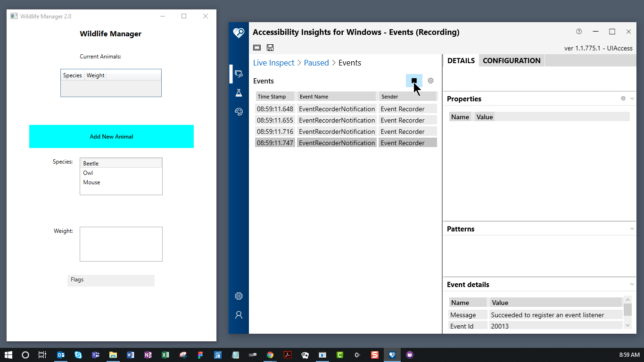Click Message value 'Succeeded to register an event listener'
The width and height of the screenshot is (644, 362).
click(556, 315)
